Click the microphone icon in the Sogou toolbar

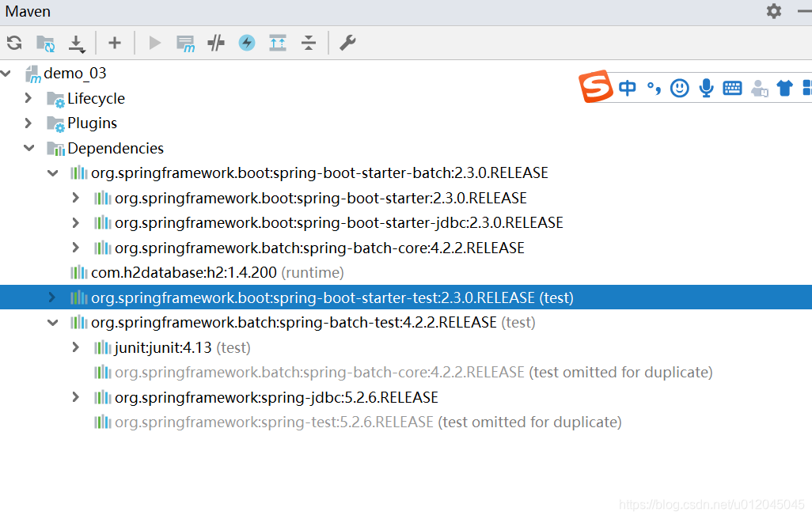pos(705,88)
